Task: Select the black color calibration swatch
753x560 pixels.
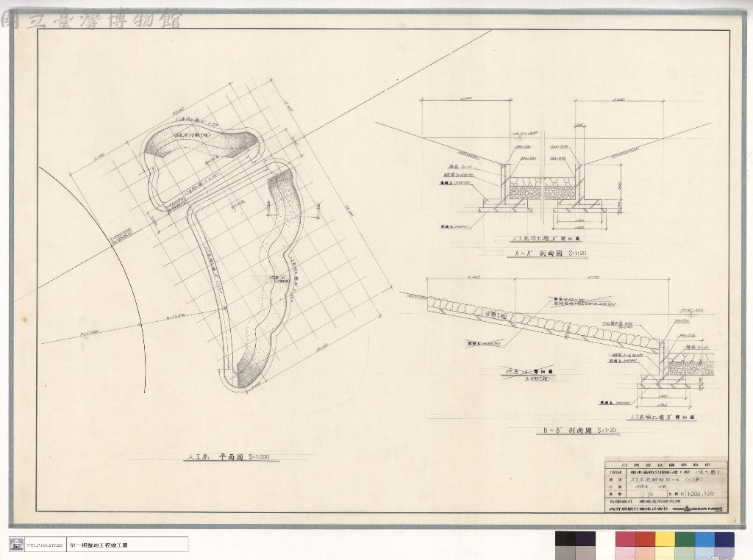Action: point(565,539)
